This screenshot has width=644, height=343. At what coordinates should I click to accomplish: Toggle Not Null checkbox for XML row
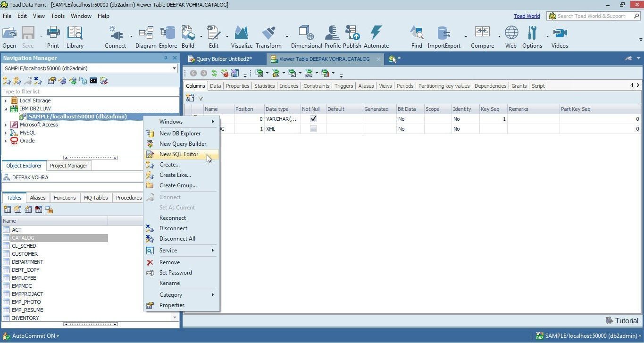click(x=313, y=129)
